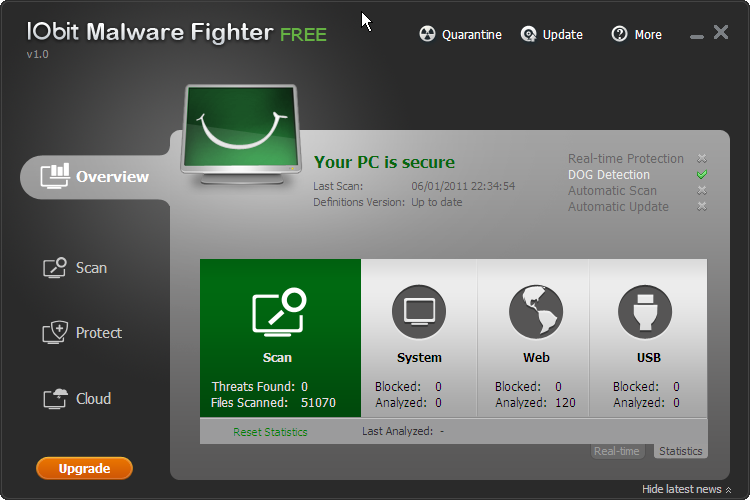Click the Automatic Scan label
Viewport: 750px width, 500px height.
[x=612, y=190]
